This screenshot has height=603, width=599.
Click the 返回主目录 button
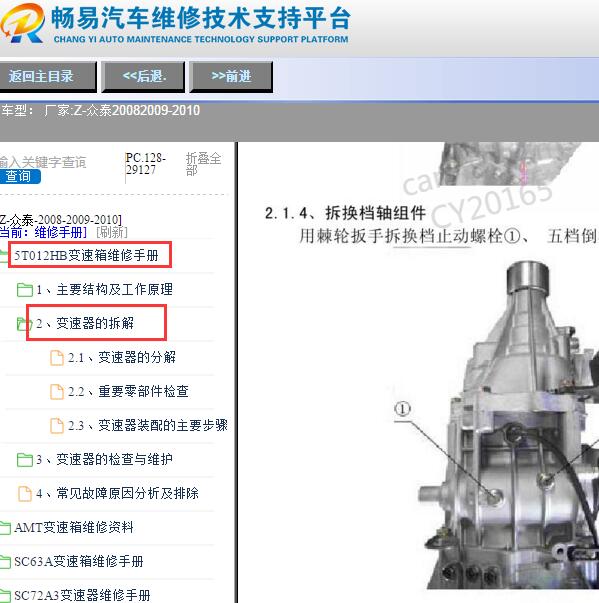47,77
